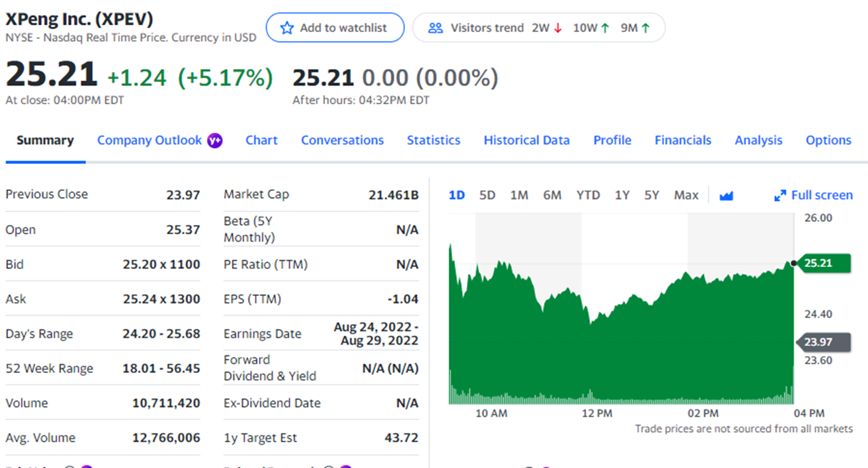Open the Visitors trend people icon
The height and width of the screenshot is (468, 868).
click(435, 28)
